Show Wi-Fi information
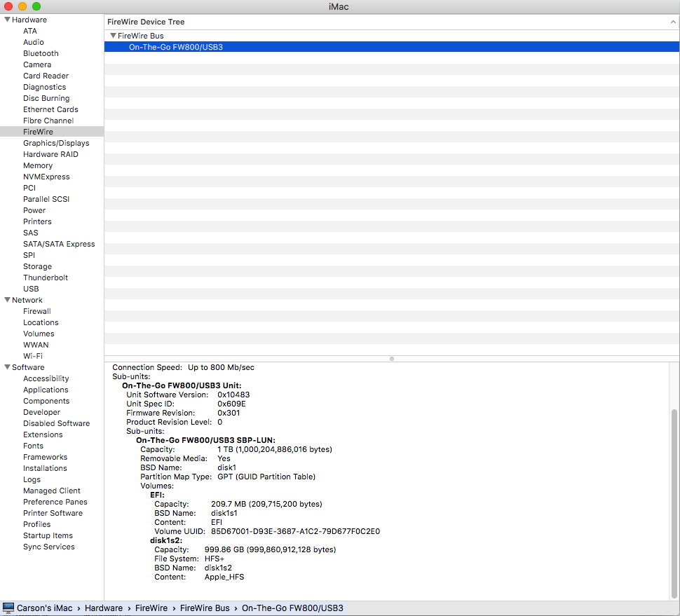The image size is (680, 616). (33, 356)
